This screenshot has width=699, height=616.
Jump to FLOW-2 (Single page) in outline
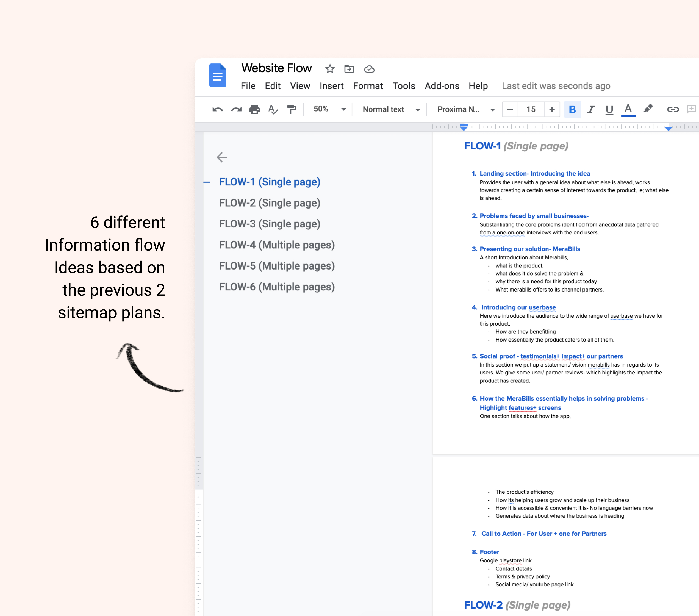point(270,203)
